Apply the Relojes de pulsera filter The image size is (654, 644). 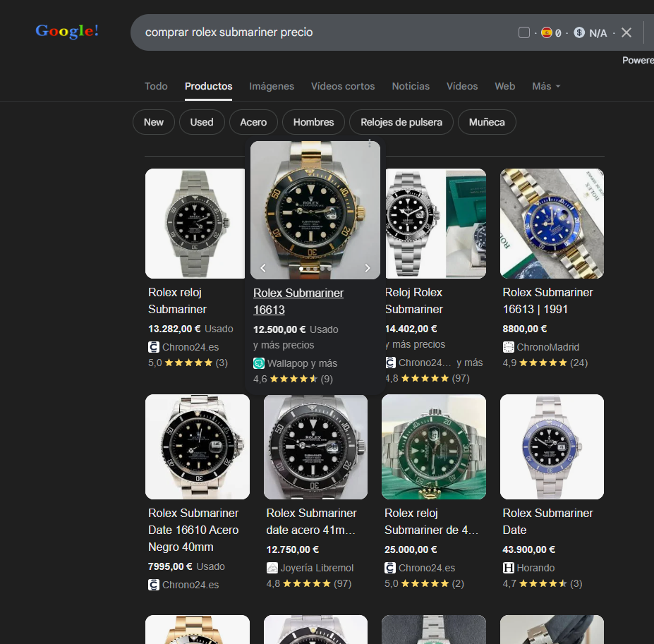[x=401, y=122]
